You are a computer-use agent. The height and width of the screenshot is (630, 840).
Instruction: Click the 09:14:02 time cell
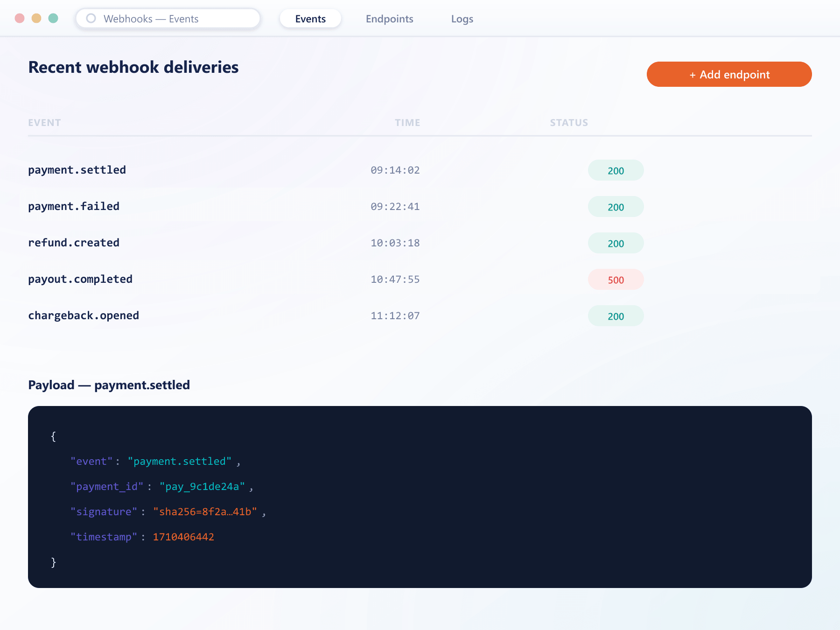pos(395,170)
